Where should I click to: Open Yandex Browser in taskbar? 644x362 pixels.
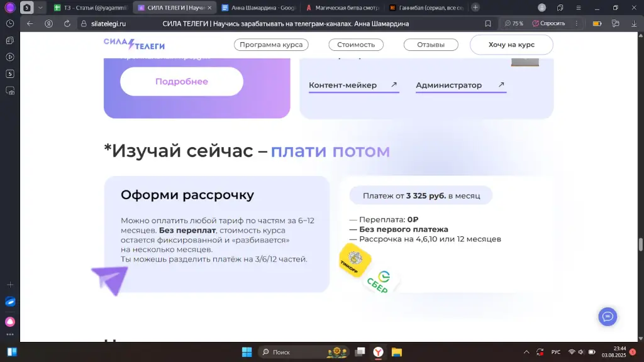[378, 352]
